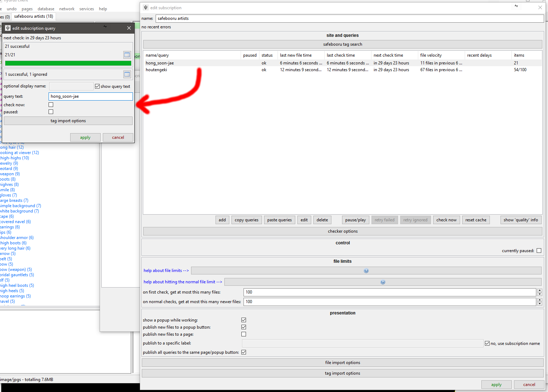Open the network menu

point(67,9)
